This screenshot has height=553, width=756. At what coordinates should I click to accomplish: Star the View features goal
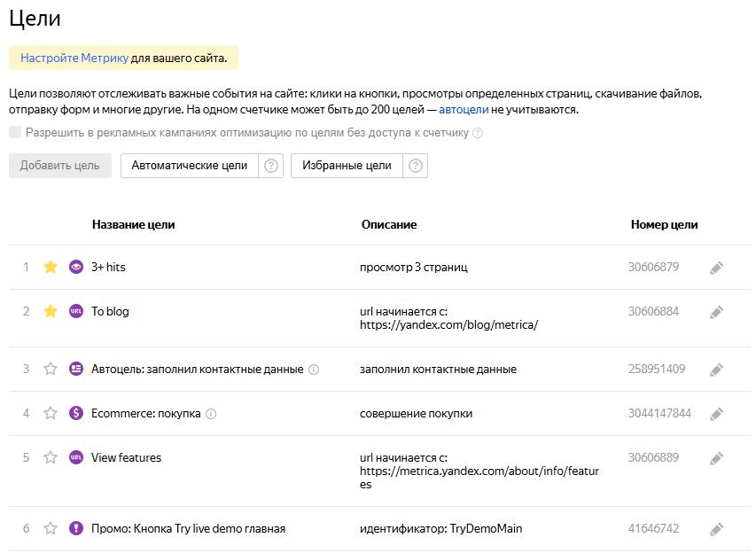pyautogui.click(x=51, y=457)
